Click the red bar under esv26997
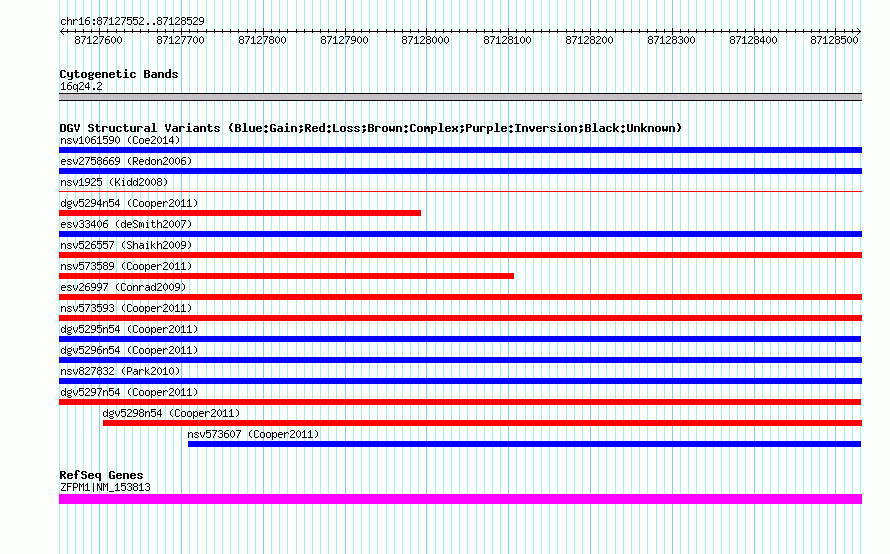Viewport: 890px width, 554px height. (x=460, y=297)
